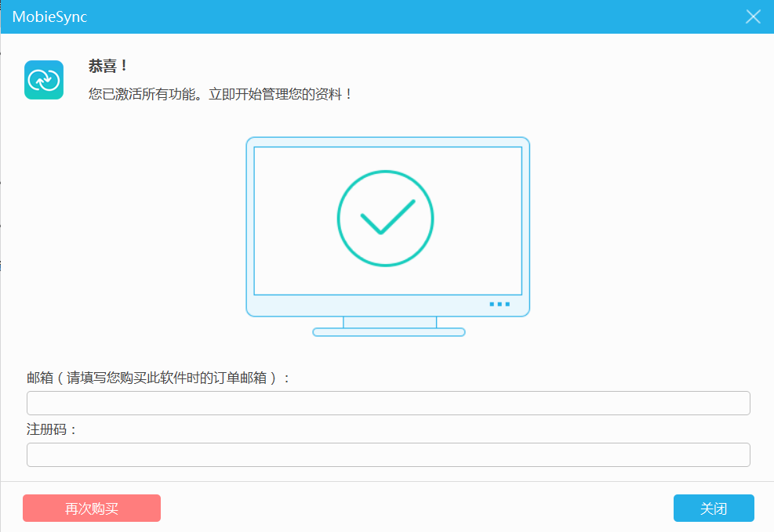The width and height of the screenshot is (774, 532).
Task: Click the monitor illustration's neck
Action: tap(390, 322)
